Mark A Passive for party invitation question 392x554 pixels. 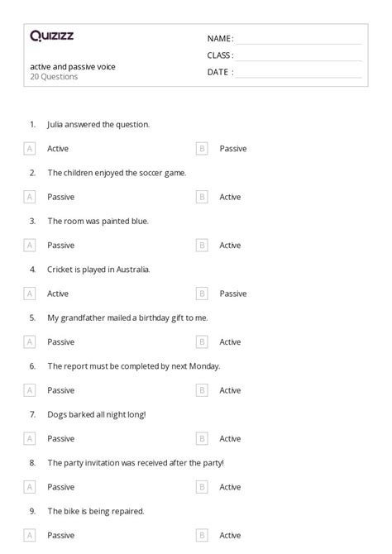coord(29,488)
